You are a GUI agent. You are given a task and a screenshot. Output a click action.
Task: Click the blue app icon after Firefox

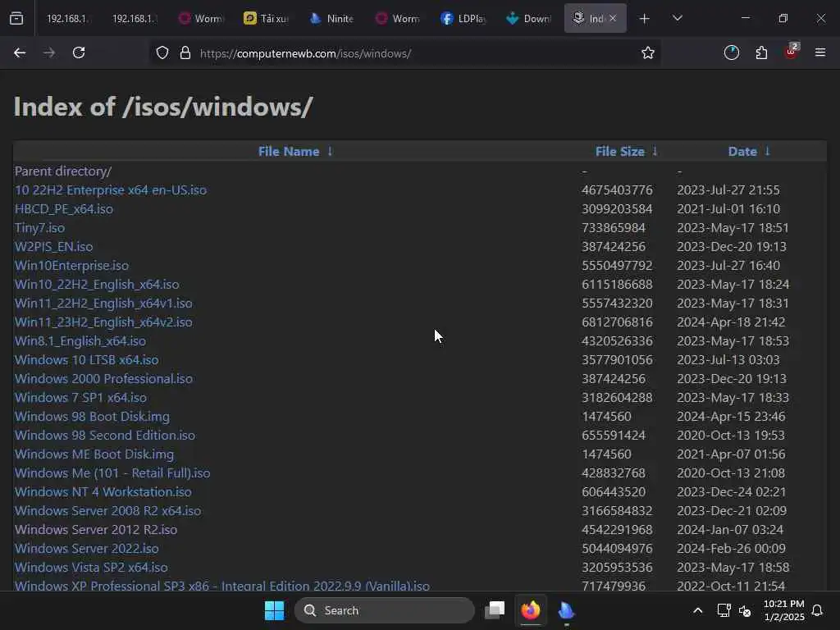coord(566,610)
